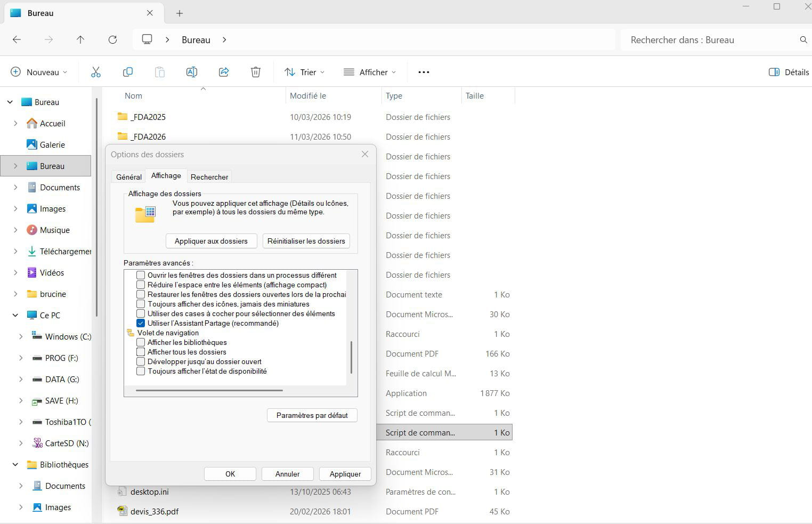Enable Afficher les bibliothèques checkbox
Viewport: 812px width, 524px height.
tap(141, 342)
